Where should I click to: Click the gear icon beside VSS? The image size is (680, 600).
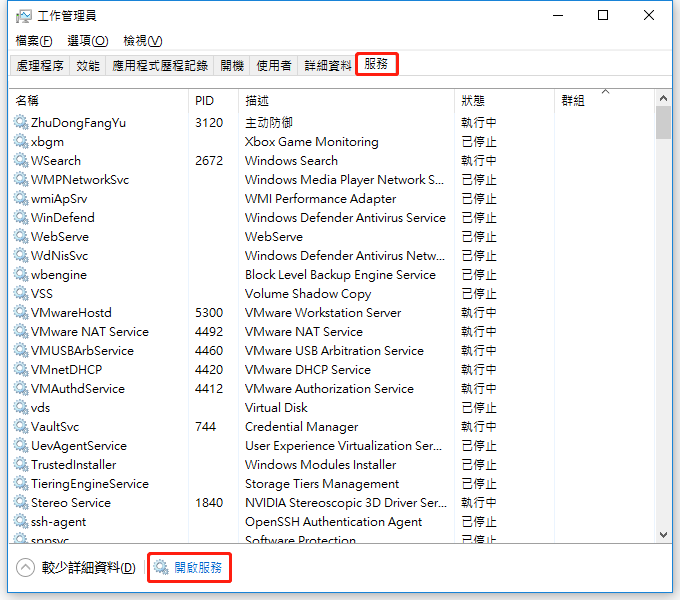tap(21, 293)
